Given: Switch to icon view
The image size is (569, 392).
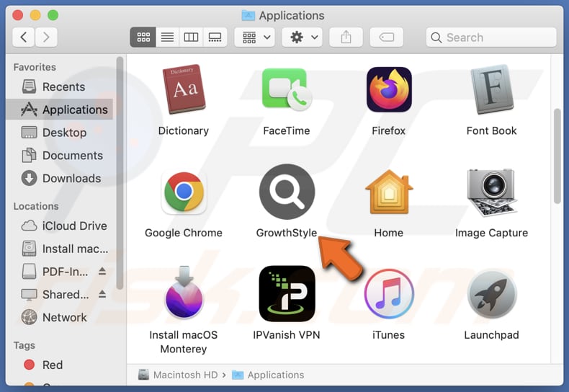Looking at the screenshot, I should [143, 37].
